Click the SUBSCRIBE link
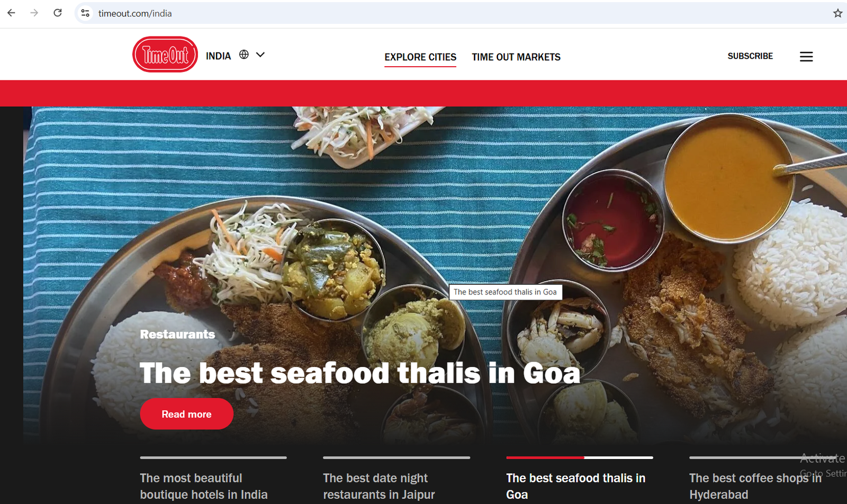 [x=750, y=56]
